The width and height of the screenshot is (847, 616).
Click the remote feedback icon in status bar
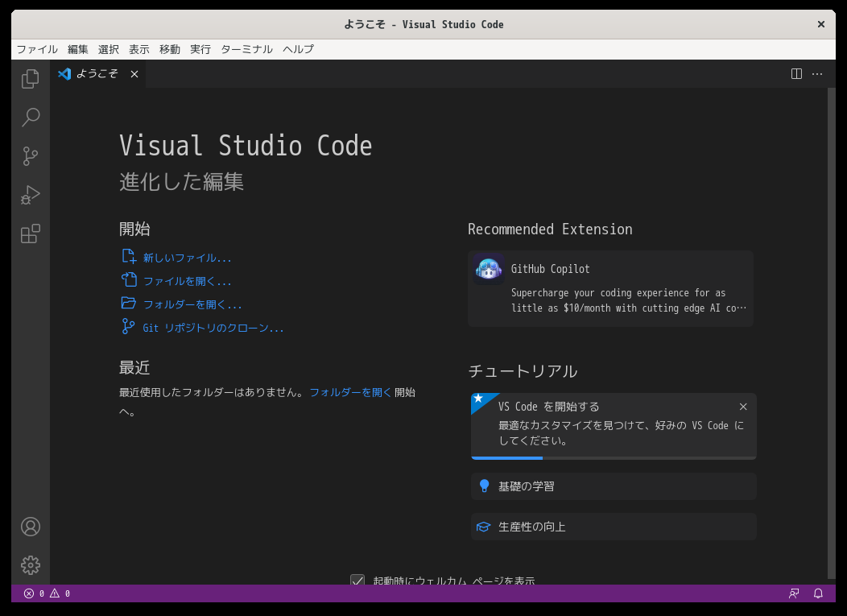coord(794,593)
